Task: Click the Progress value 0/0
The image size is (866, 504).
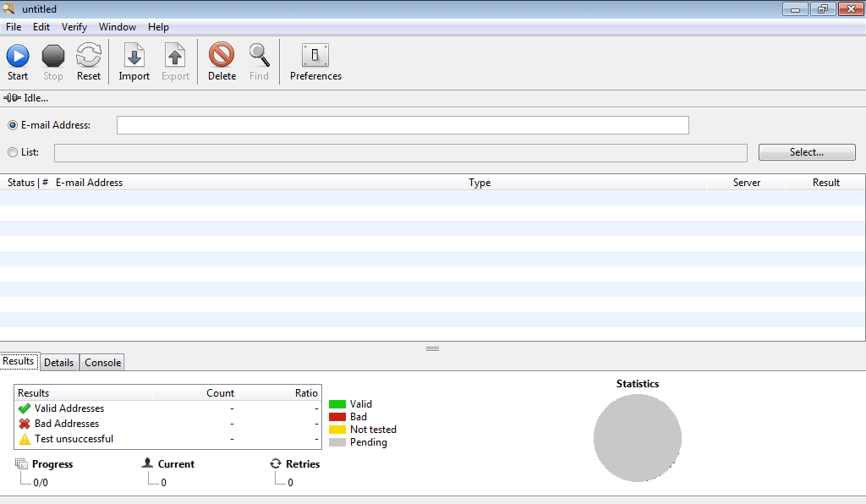Action: [41, 483]
